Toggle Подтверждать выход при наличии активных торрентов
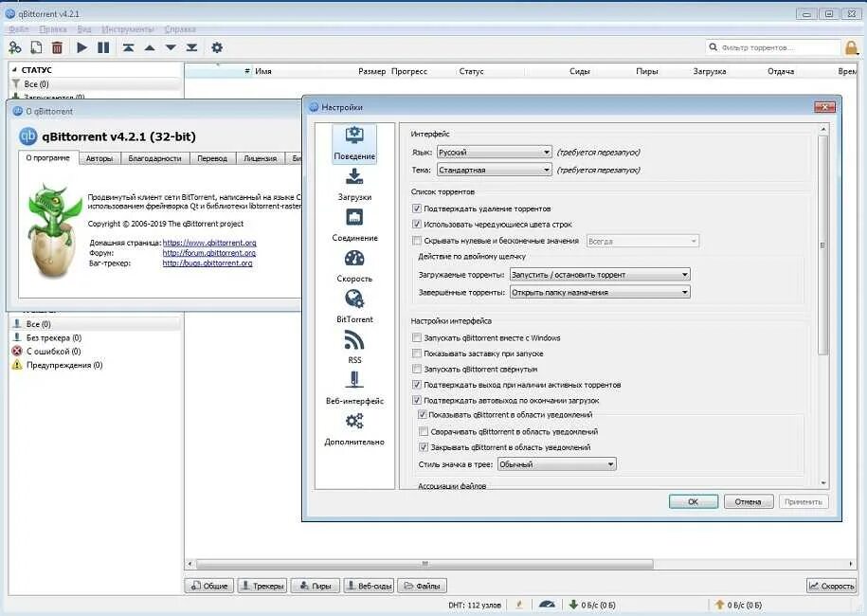Image resolution: width=867 pixels, height=616 pixels. 417,385
